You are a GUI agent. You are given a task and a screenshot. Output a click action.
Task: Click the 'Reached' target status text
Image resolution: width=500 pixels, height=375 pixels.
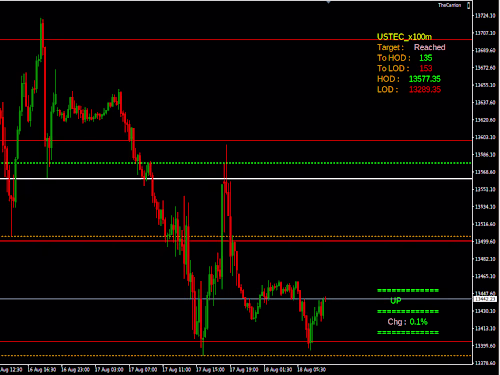(x=429, y=47)
